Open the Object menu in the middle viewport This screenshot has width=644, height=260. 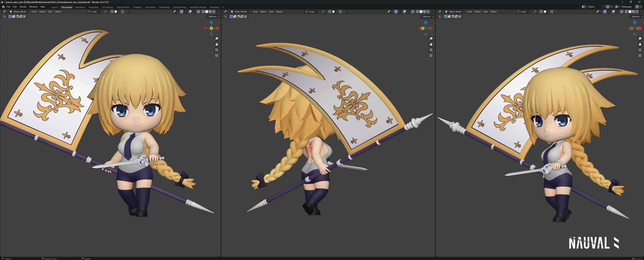point(279,11)
